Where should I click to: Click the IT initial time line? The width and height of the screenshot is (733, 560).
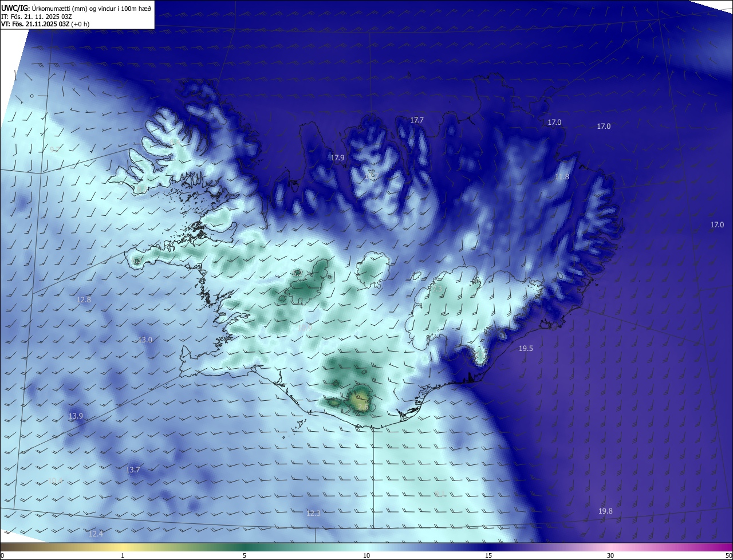tap(36, 17)
